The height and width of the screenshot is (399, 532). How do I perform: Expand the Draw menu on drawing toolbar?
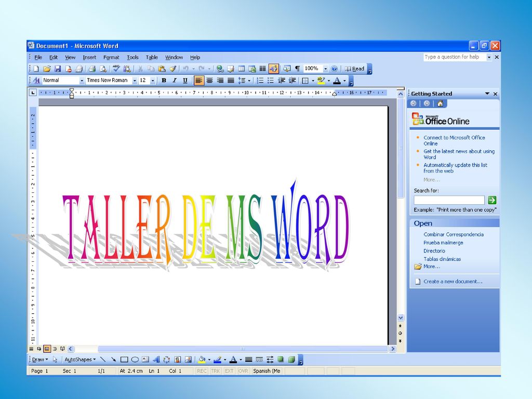point(40,360)
